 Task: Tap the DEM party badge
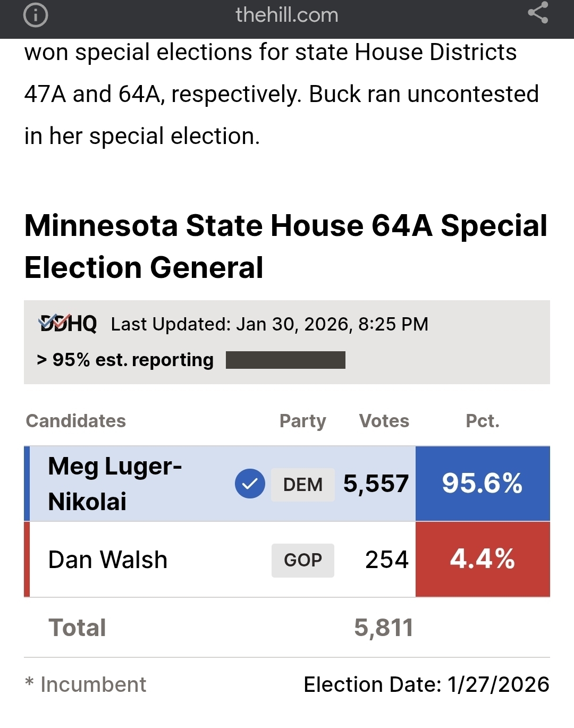(x=303, y=485)
